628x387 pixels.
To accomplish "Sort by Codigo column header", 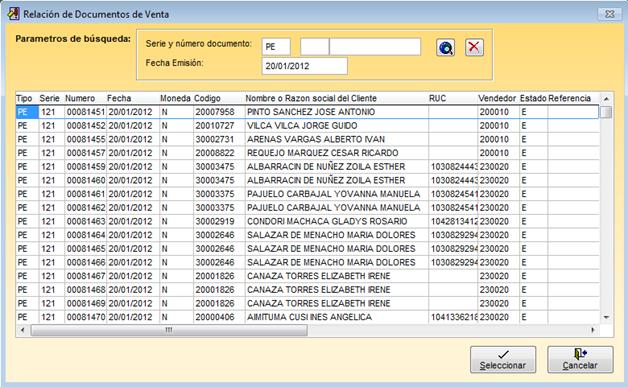I will coord(207,98).
